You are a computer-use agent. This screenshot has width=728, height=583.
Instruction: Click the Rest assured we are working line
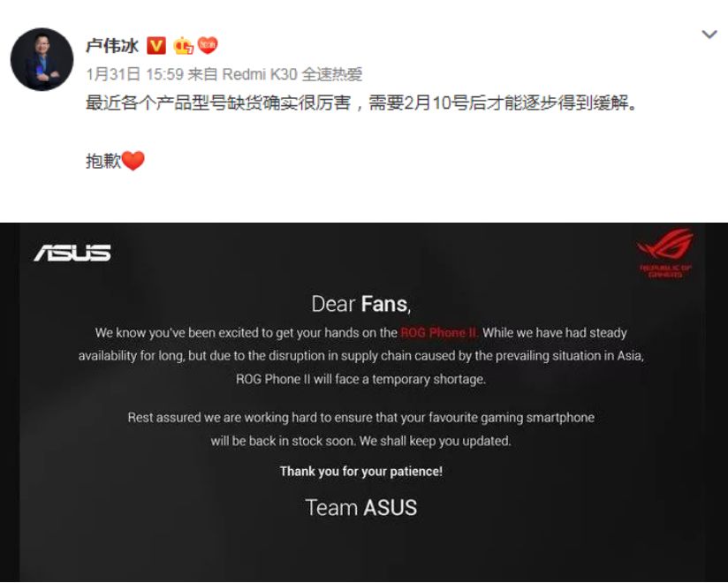point(360,417)
